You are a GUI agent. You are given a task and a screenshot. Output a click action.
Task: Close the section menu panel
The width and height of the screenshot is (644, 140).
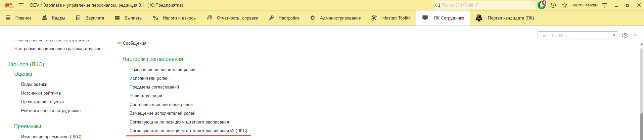635,35
